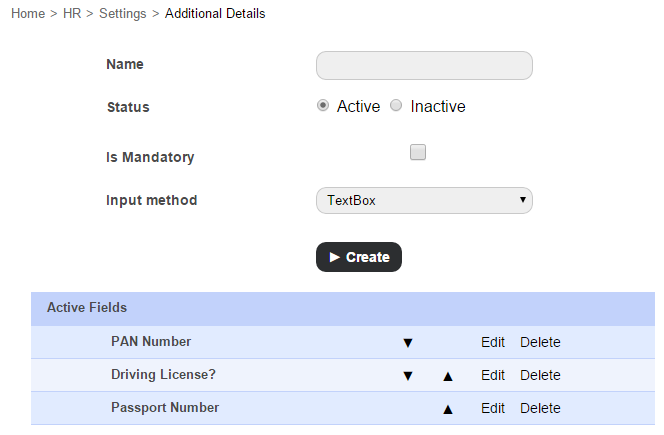This screenshot has height=435, width=664.
Task: Delete the Driving License field
Action: click(540, 375)
